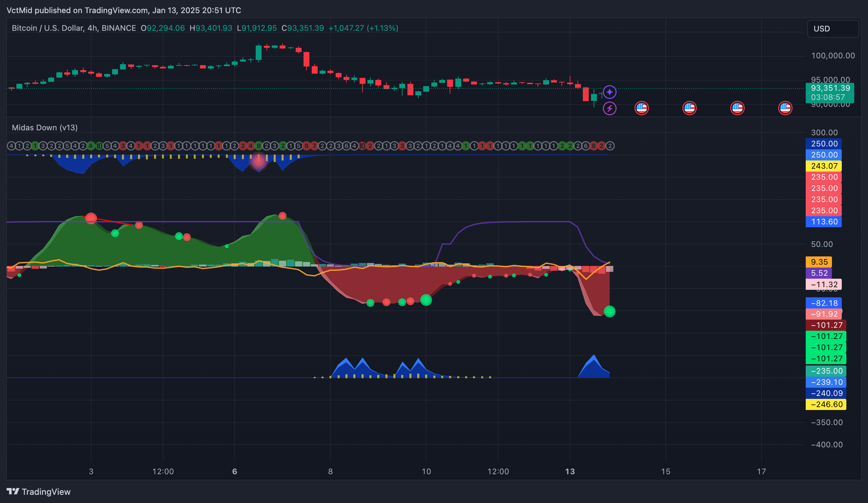Click the low price value 91,912.95
Screen dimensions: 868x503
tap(259, 28)
